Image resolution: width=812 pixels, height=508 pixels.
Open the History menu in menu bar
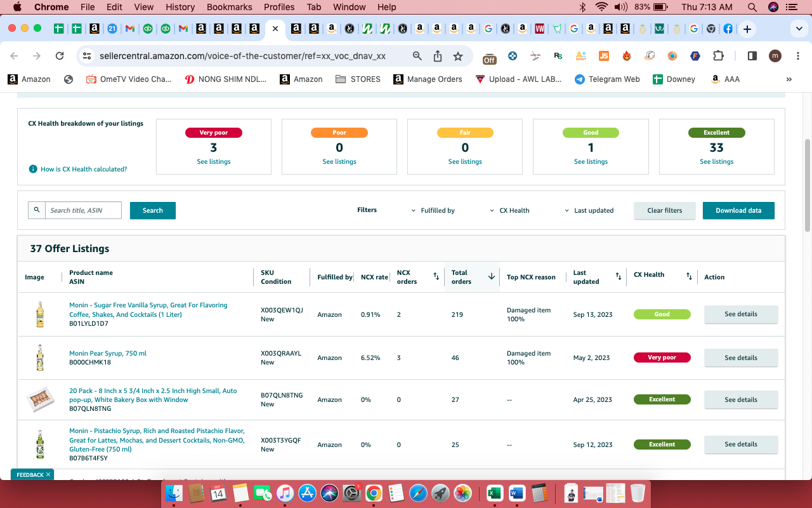[180, 7]
